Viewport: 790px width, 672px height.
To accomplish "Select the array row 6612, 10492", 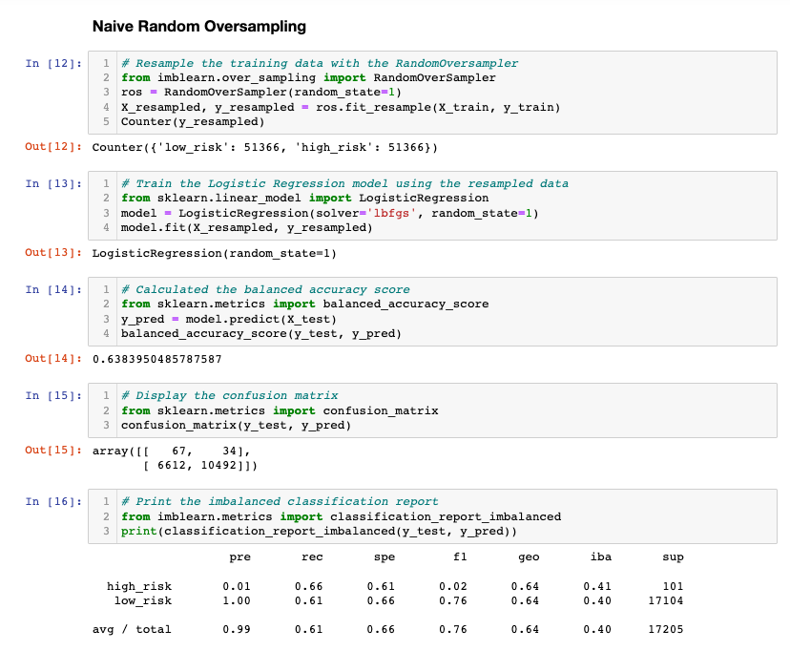I will (200, 465).
